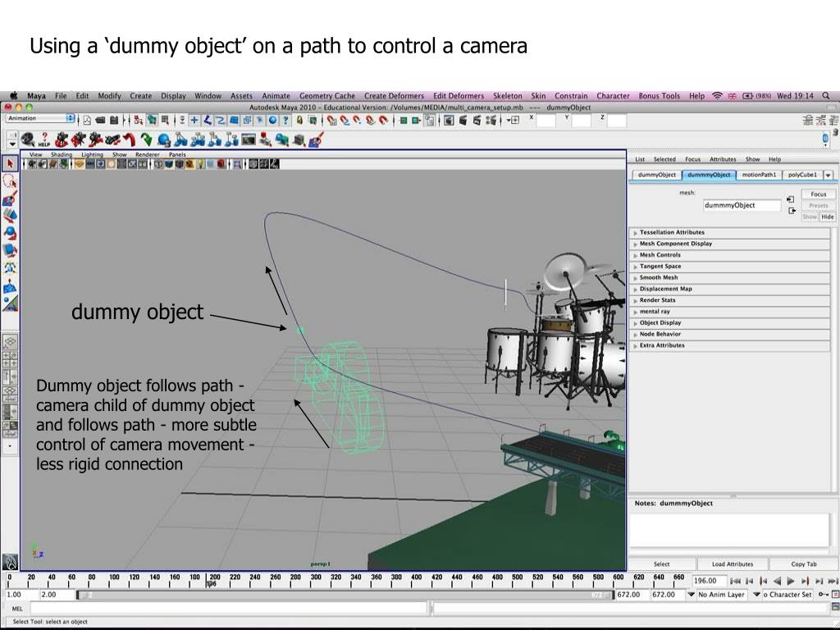Open the Animate menu
The image size is (840, 630).
click(276, 96)
